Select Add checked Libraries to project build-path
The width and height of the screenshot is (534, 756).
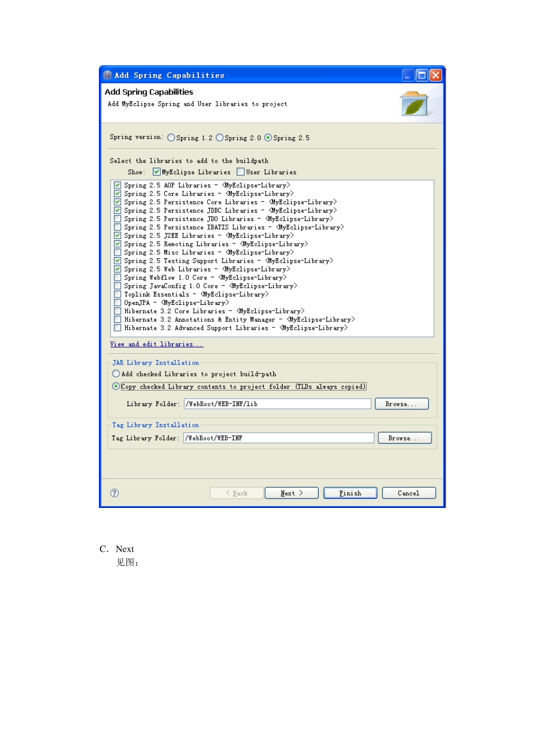pyautogui.click(x=116, y=373)
